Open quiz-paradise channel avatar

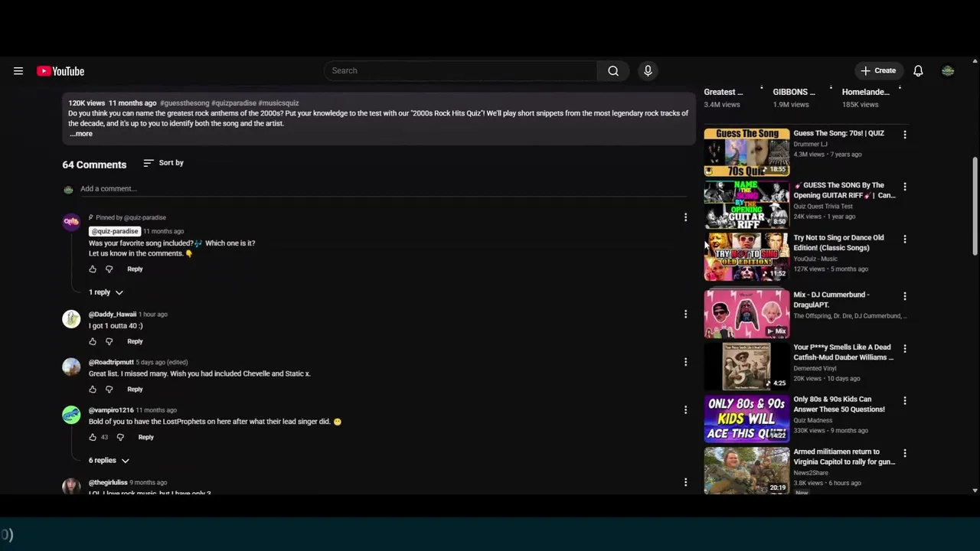tap(71, 222)
